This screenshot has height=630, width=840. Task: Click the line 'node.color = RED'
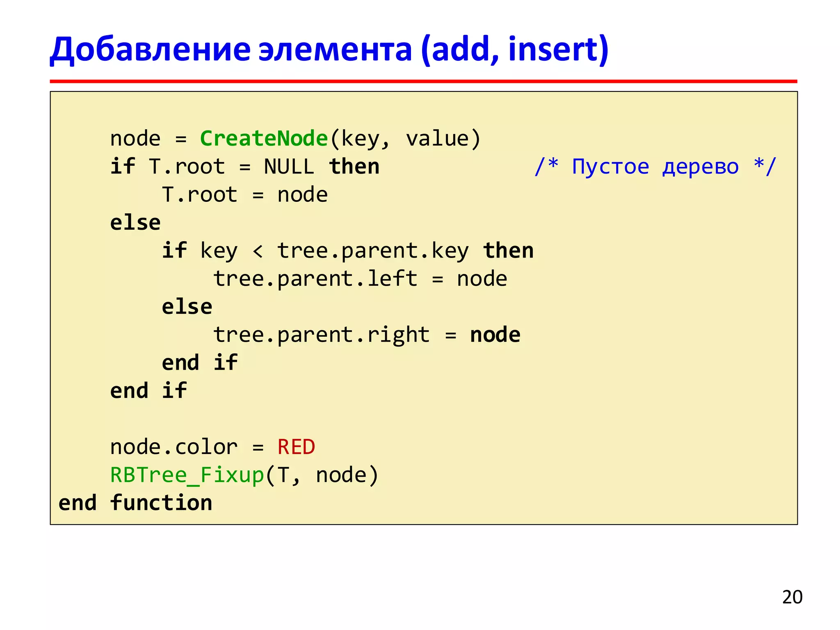(x=212, y=447)
